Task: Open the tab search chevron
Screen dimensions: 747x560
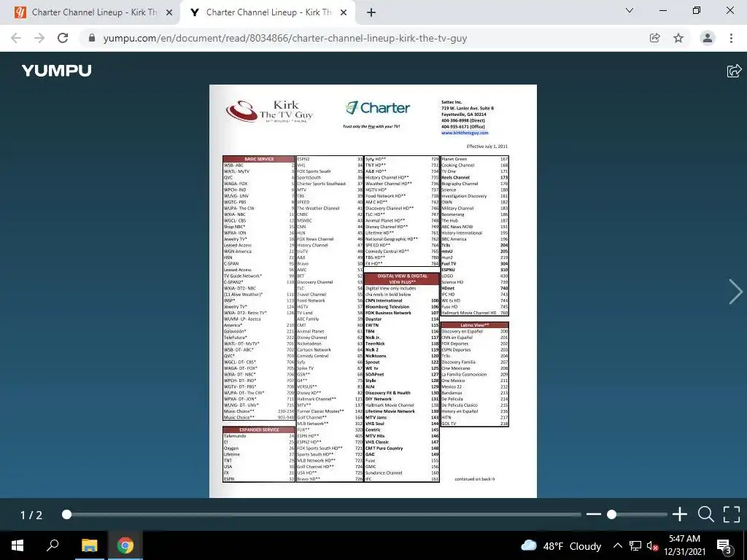Action: [630, 10]
